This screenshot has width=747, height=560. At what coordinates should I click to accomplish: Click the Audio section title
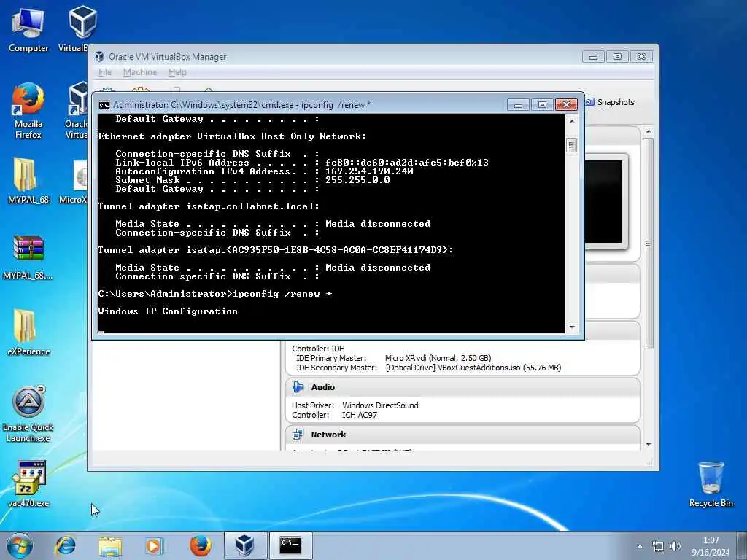tap(323, 387)
